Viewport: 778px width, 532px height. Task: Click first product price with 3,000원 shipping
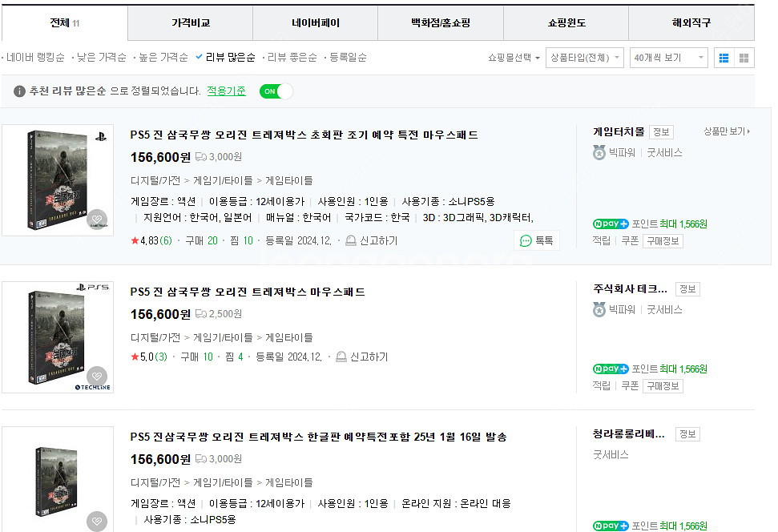pos(160,157)
